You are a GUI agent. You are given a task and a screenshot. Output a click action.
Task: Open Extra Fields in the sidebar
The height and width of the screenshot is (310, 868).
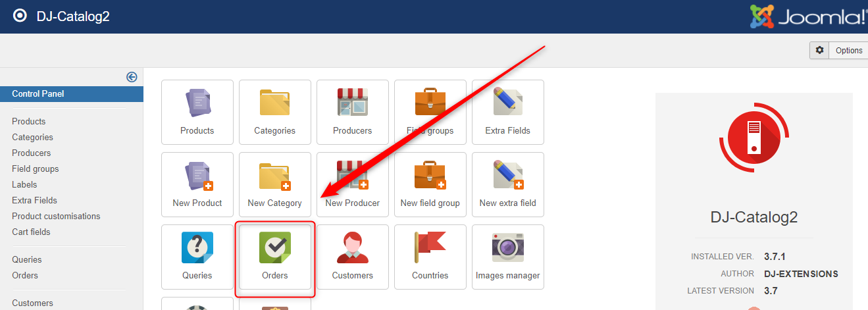click(x=35, y=200)
